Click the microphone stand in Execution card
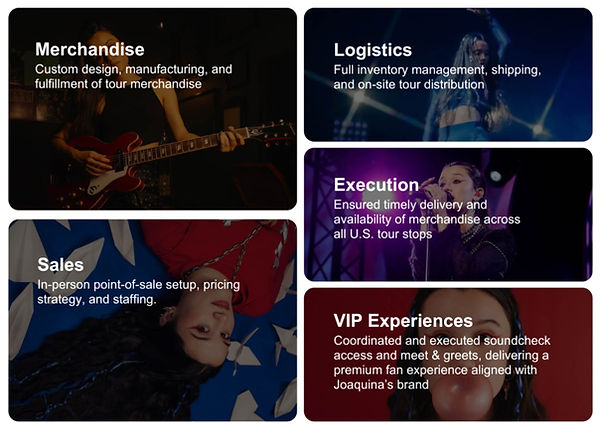Viewport: 600px width, 430px height. coord(427,240)
